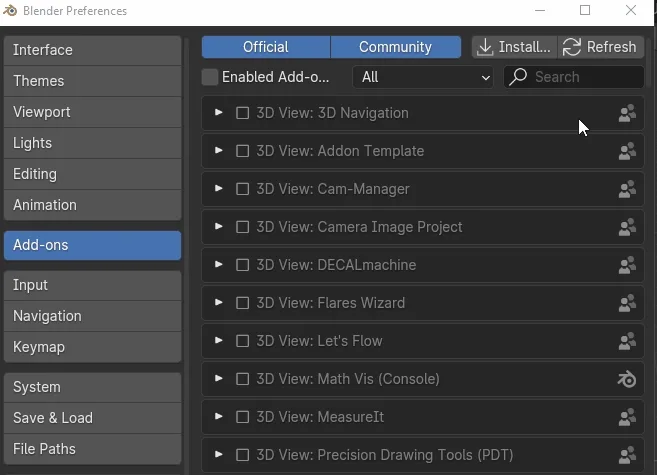The image size is (657, 475).
Task: Click the community icon on 3D Navigation row
Action: click(627, 113)
